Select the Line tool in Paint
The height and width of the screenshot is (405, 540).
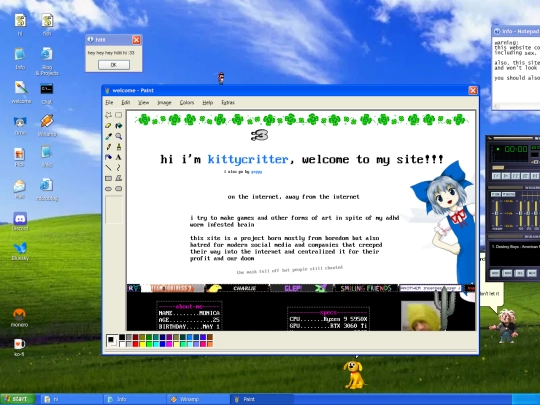click(x=108, y=168)
